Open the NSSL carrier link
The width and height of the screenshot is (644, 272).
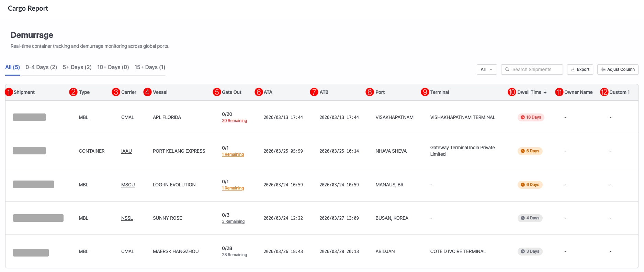pyautogui.click(x=127, y=218)
